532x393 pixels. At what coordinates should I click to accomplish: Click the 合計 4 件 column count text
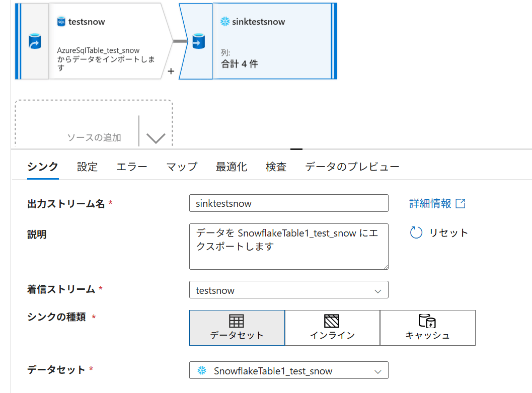[240, 64]
